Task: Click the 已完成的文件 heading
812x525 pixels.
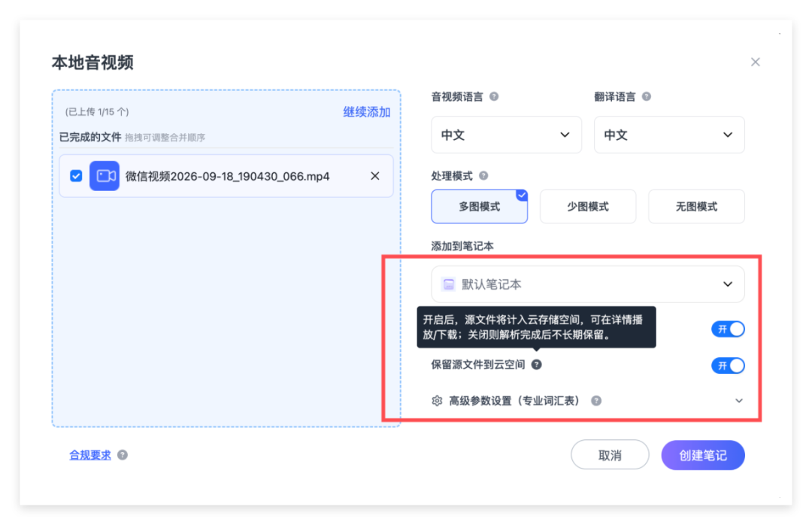Action: tap(90, 138)
